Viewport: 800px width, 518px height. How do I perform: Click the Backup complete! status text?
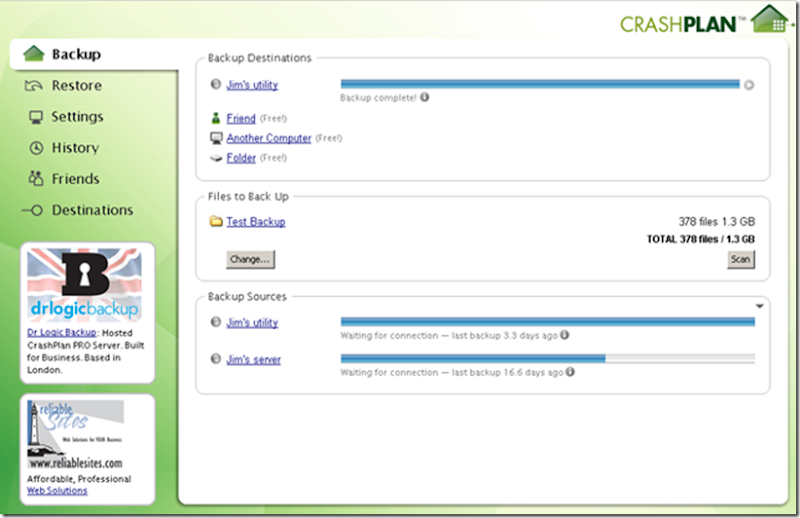(379, 97)
